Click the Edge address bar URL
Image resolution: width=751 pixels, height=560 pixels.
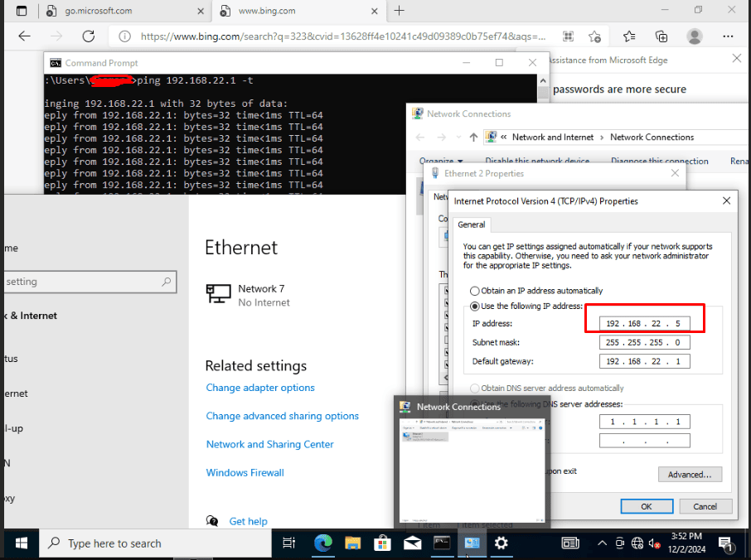(x=343, y=36)
